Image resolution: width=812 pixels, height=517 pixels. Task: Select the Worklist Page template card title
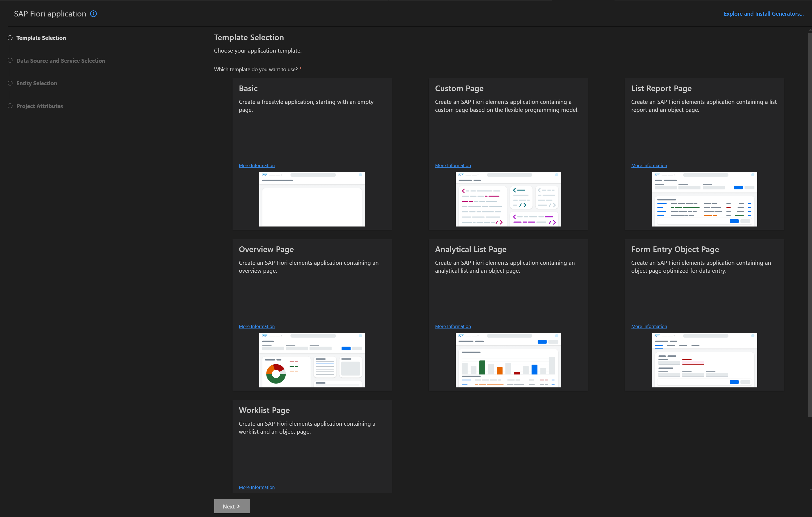click(x=264, y=411)
